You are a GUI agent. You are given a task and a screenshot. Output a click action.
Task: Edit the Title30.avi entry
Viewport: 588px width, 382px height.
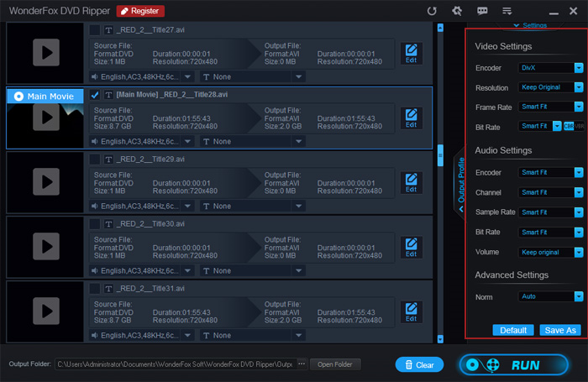[411, 248]
